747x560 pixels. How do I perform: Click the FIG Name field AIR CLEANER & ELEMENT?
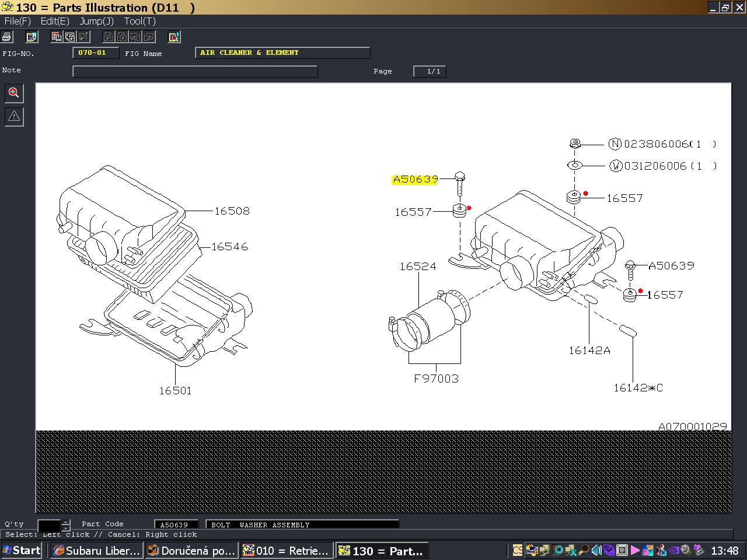click(x=282, y=53)
